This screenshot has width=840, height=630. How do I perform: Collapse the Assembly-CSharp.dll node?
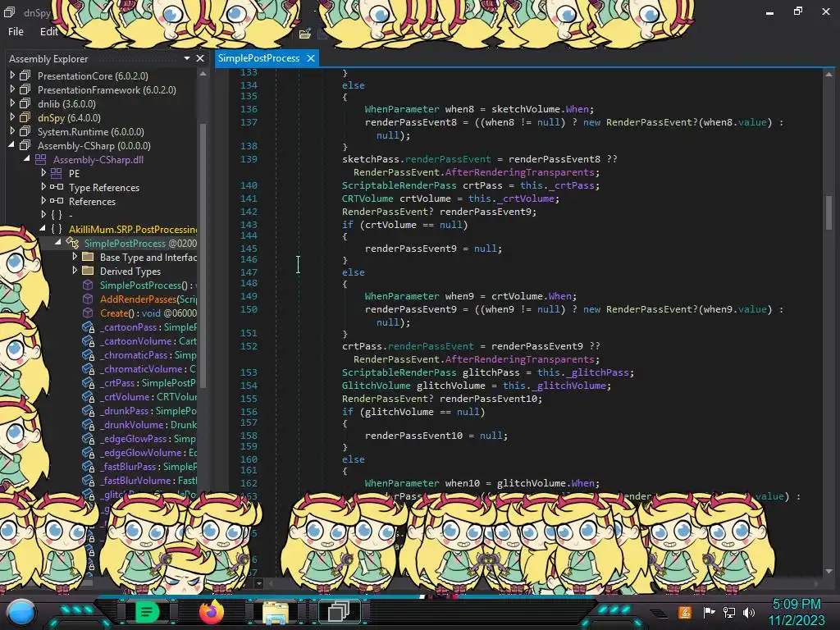click(x=27, y=159)
